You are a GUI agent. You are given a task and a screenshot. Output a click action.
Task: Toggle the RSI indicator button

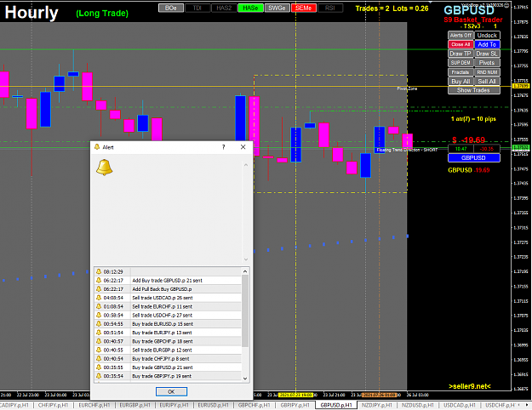click(x=329, y=8)
